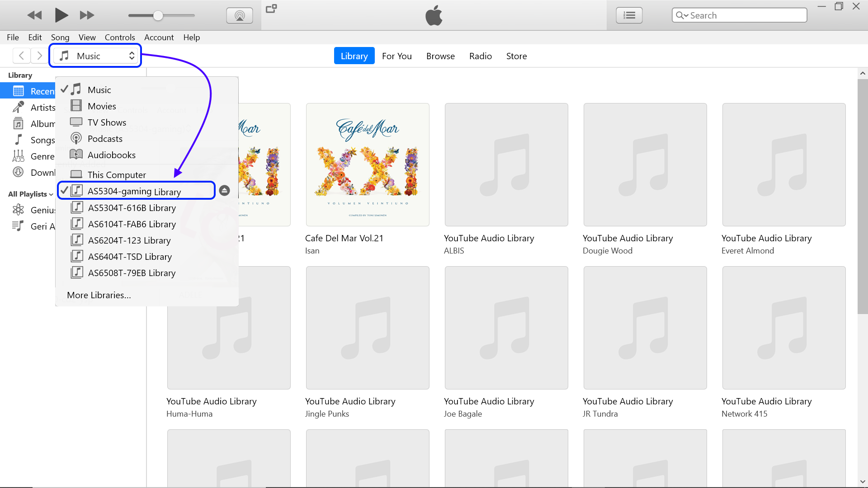Click the Huma-Huma artist name
The height and width of the screenshot is (488, 868).
coord(189,414)
